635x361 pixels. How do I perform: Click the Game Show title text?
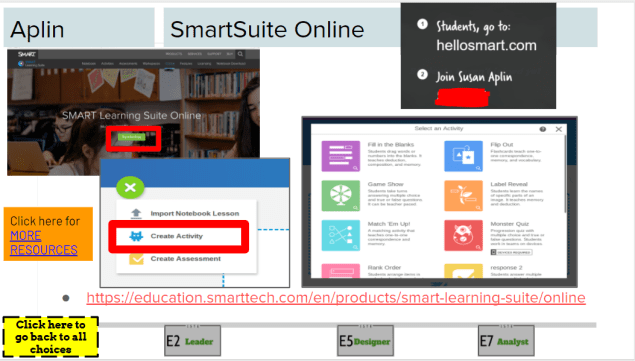click(385, 184)
